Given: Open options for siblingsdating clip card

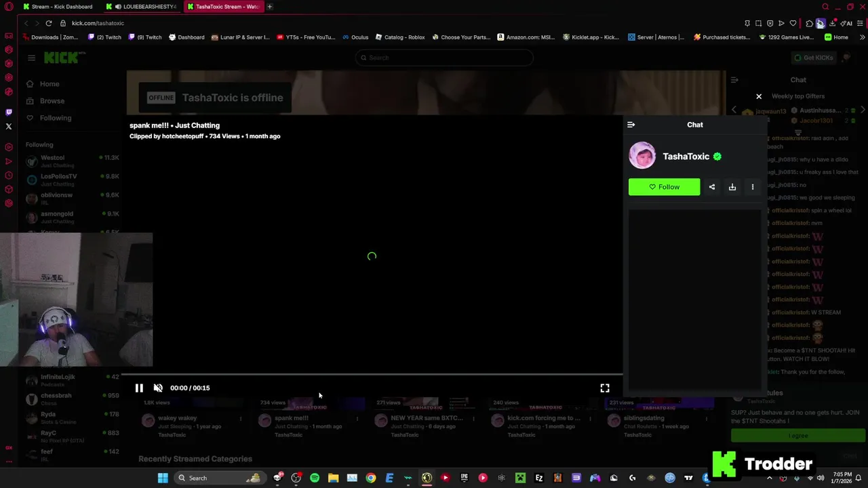Looking at the screenshot, I should pyautogui.click(x=707, y=419).
